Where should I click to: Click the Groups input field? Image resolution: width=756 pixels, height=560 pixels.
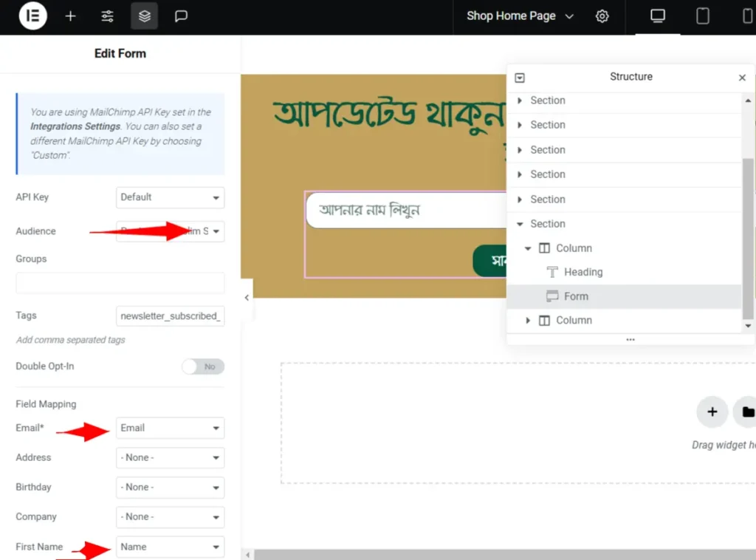(x=120, y=283)
